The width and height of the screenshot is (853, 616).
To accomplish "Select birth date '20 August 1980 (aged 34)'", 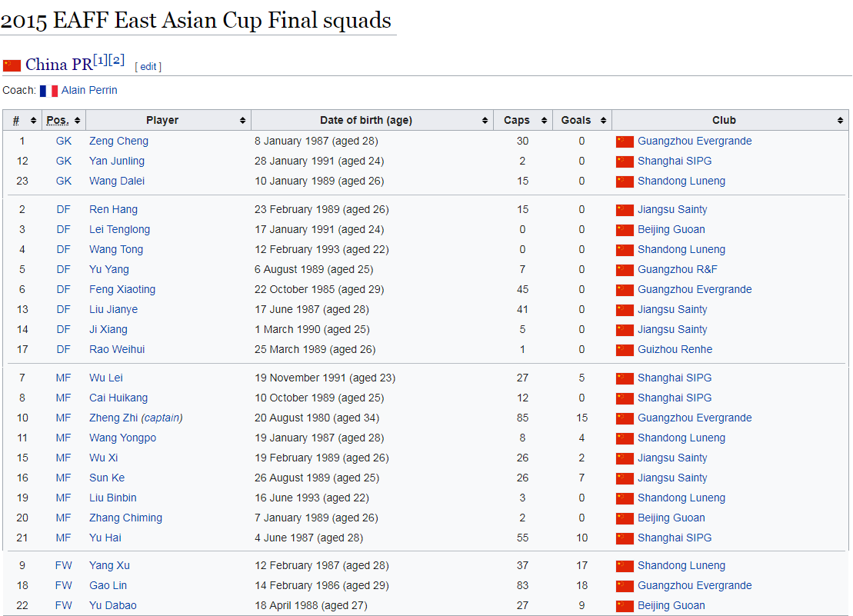I will 317,418.
